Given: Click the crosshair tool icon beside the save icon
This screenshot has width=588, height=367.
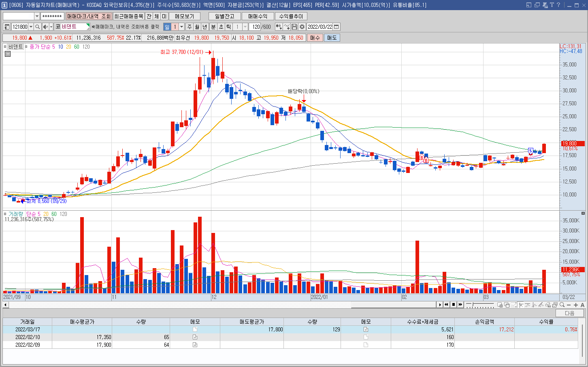Looking at the screenshot, I should (287, 27).
